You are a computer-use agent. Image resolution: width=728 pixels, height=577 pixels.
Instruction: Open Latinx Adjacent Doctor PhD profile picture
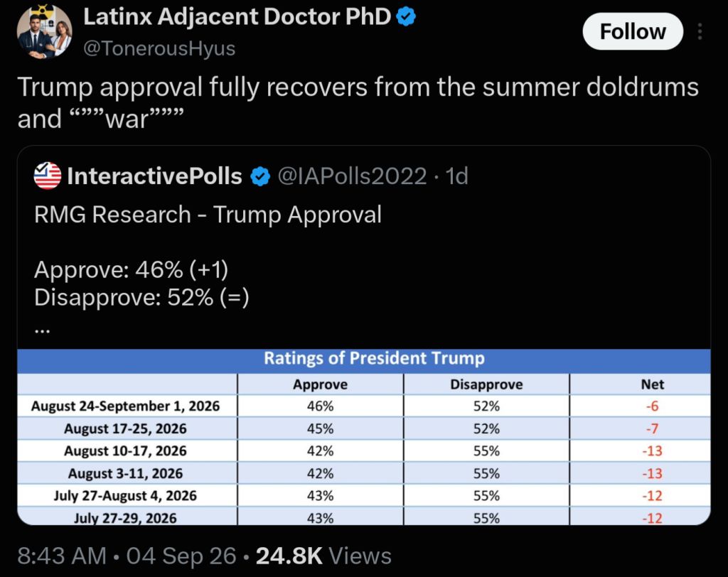point(45,31)
